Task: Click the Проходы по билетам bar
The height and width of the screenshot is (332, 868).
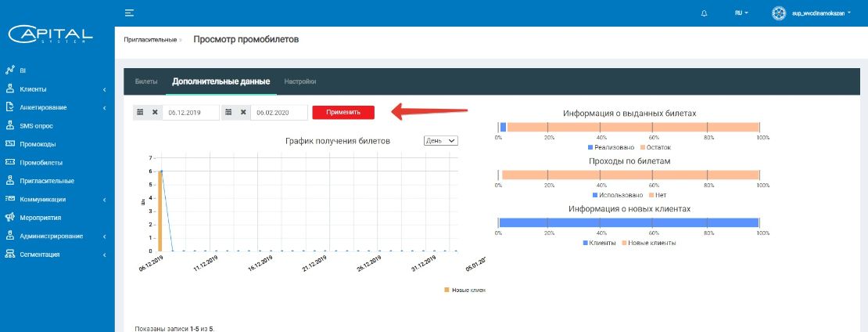Action: [x=629, y=175]
